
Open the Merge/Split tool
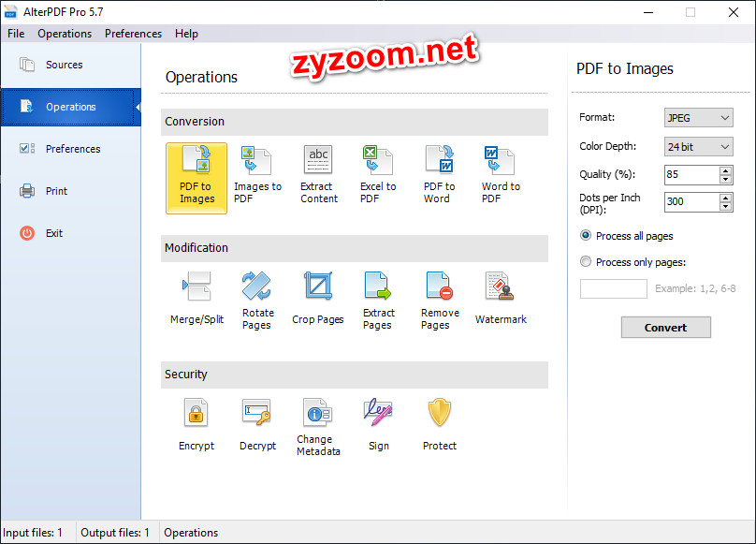click(196, 299)
